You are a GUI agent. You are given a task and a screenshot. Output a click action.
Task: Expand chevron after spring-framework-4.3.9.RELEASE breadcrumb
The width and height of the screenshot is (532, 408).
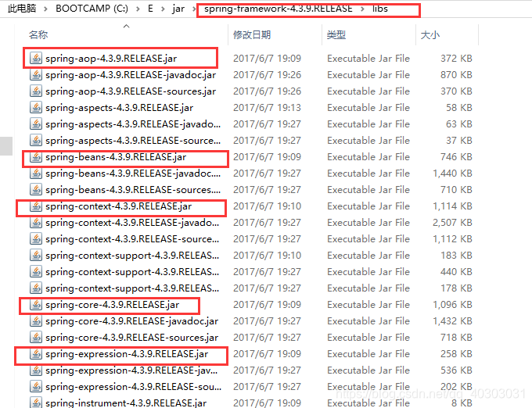[x=362, y=9]
